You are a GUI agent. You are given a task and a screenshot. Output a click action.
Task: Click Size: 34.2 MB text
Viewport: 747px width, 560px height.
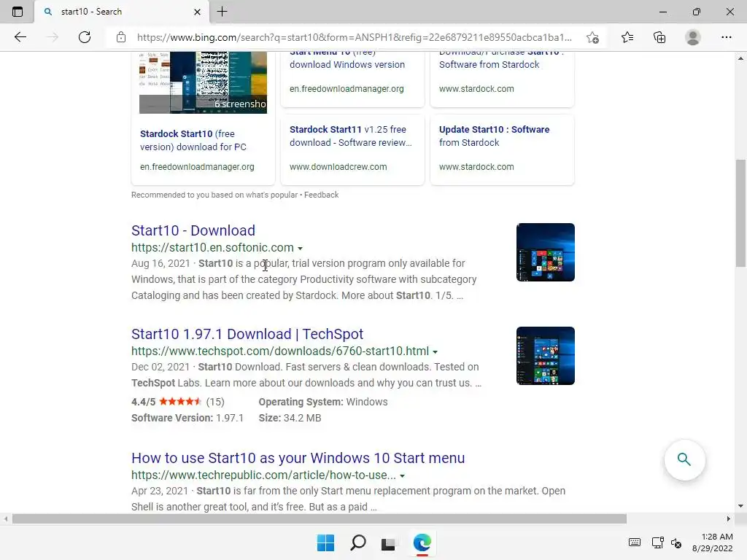(x=290, y=418)
